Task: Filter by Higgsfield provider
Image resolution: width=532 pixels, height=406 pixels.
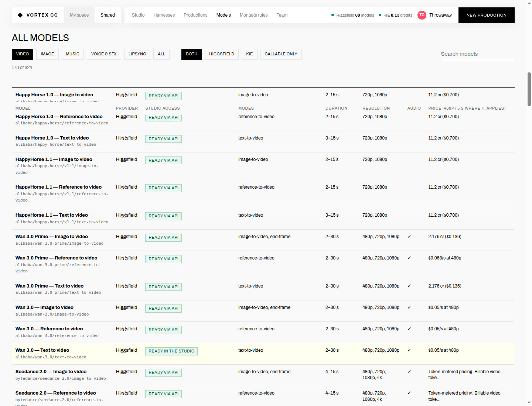Action: point(222,54)
